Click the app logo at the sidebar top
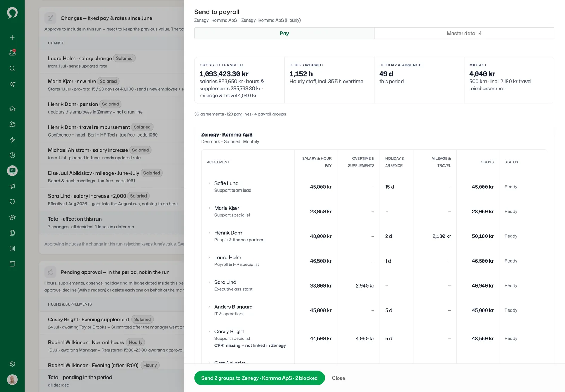 [x=12, y=13]
